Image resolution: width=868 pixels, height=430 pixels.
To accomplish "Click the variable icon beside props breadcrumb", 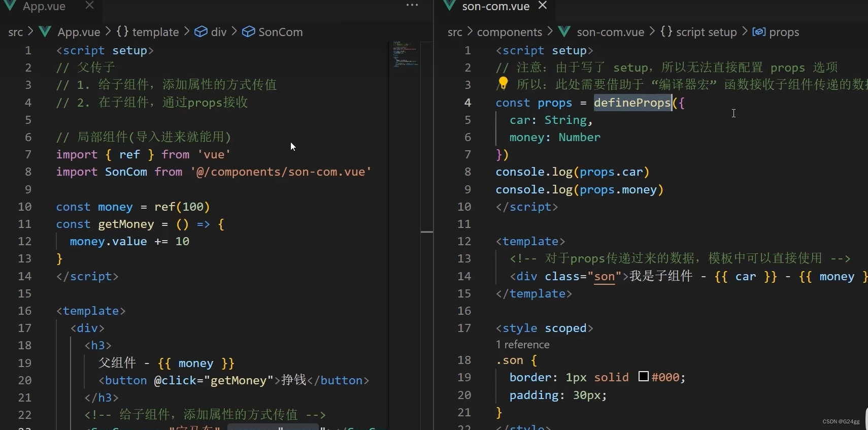I will [x=759, y=32].
